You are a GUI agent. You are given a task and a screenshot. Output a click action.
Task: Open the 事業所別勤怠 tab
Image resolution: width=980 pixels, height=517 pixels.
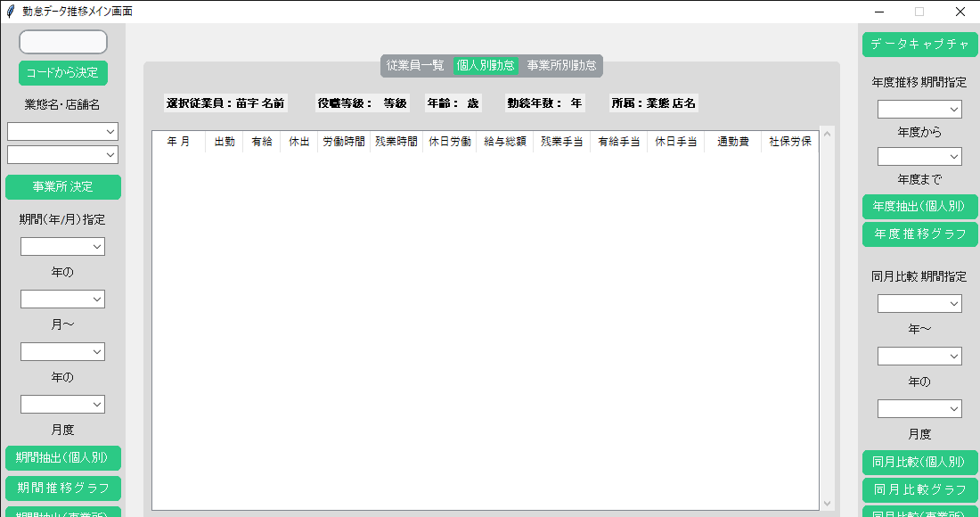pyautogui.click(x=562, y=66)
